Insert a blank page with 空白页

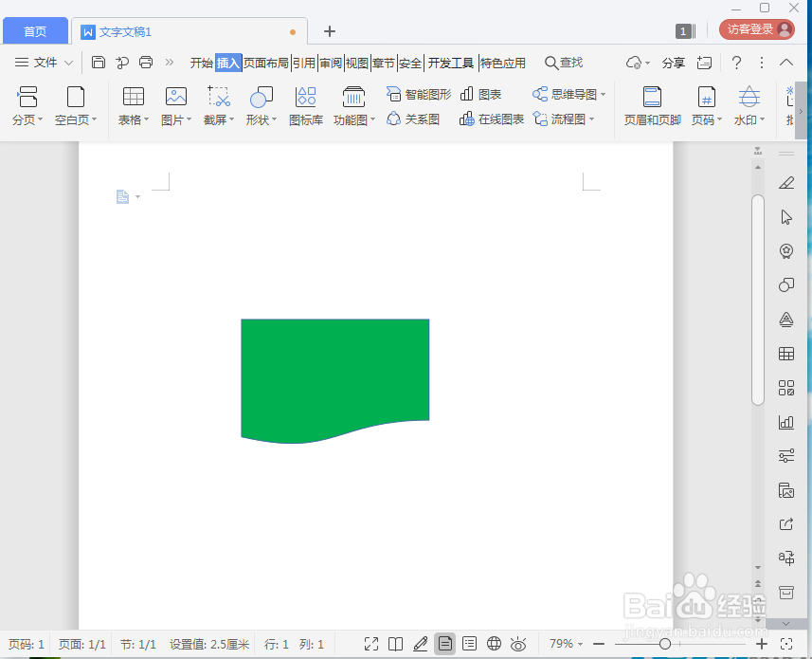[76, 97]
